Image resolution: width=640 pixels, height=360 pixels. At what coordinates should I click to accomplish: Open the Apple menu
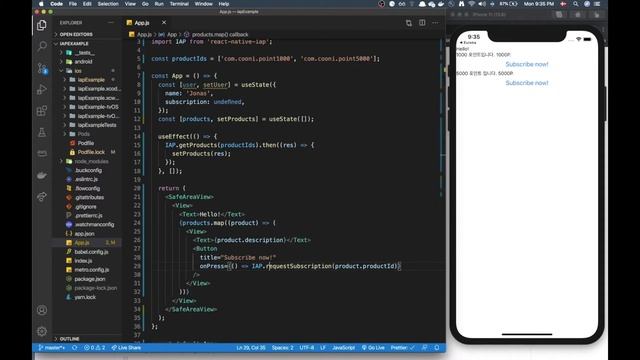click(41, 4)
